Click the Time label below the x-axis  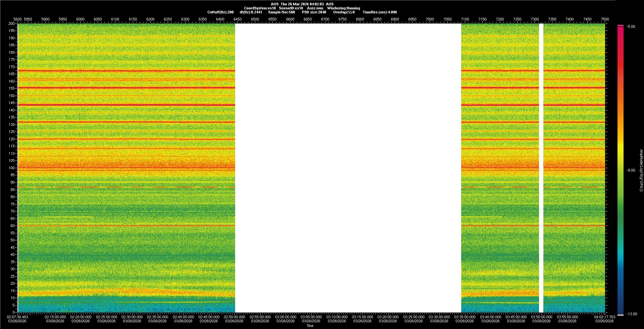(310, 326)
